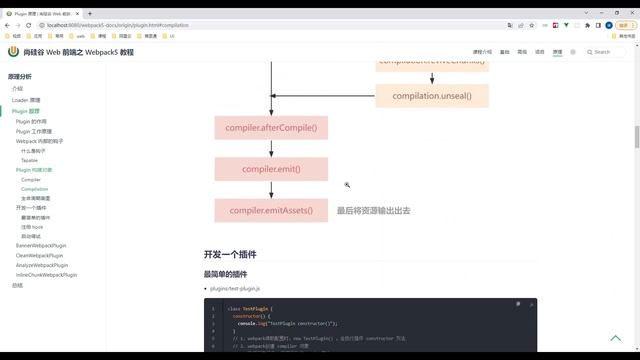Open the other bookmarks folder at right

pyautogui.click(x=623, y=36)
